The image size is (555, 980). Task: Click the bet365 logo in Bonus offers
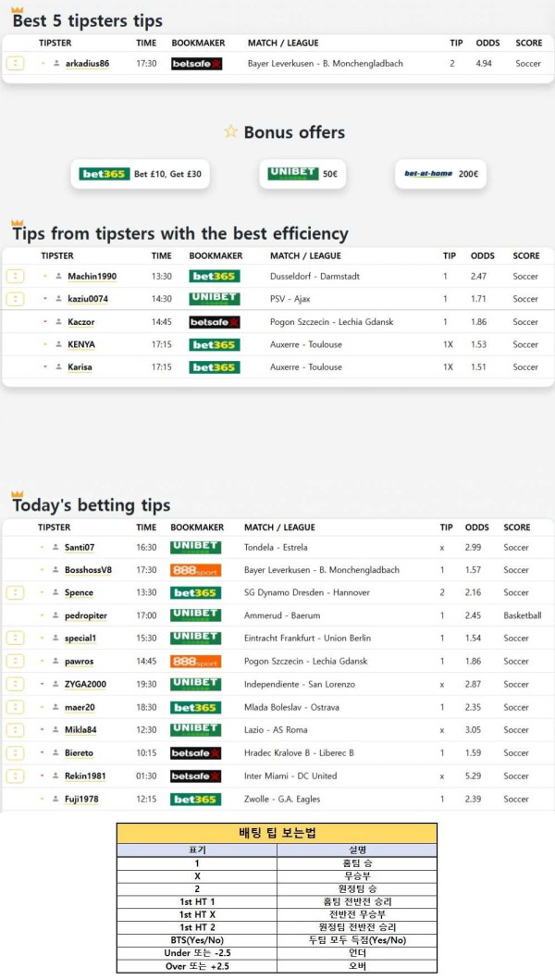[x=104, y=174]
